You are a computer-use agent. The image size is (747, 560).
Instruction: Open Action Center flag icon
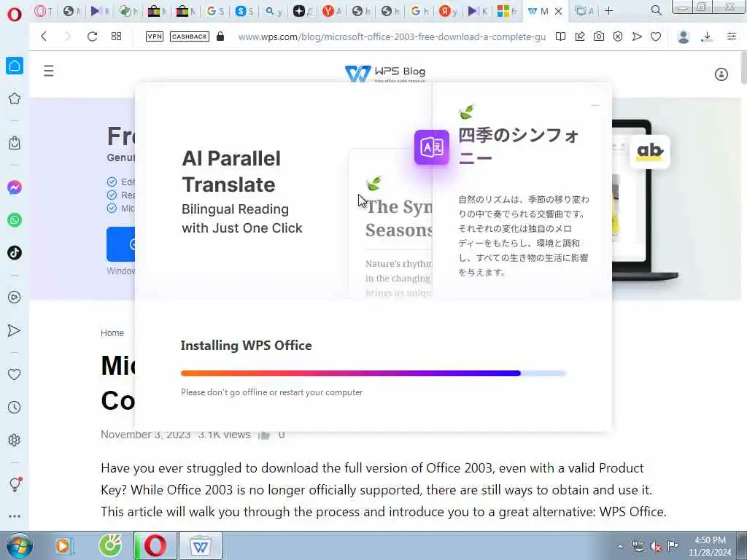pos(673,546)
